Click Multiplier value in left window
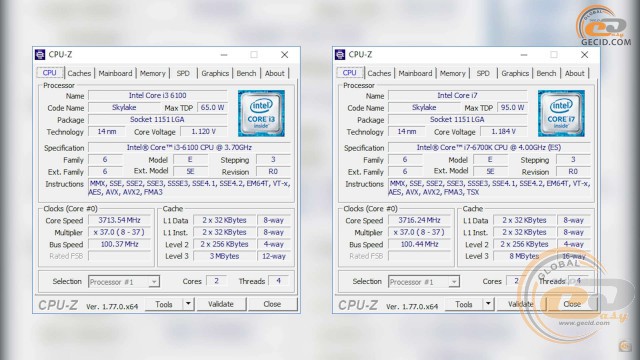640x360 pixels. point(119,232)
